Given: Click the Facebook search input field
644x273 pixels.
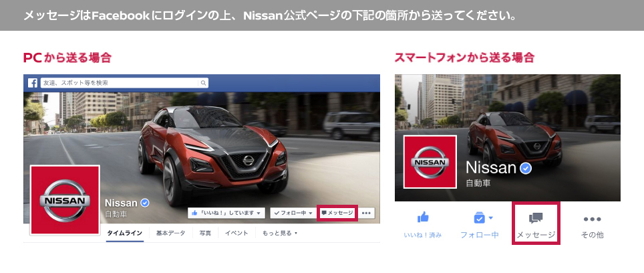Looking at the screenshot, I should coord(120,83).
